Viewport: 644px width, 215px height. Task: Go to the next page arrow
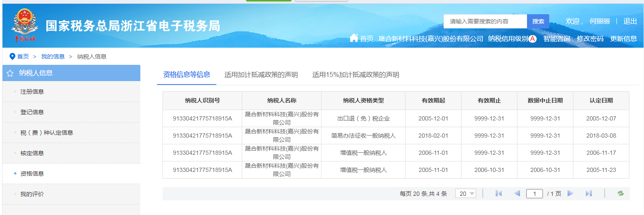(570, 193)
